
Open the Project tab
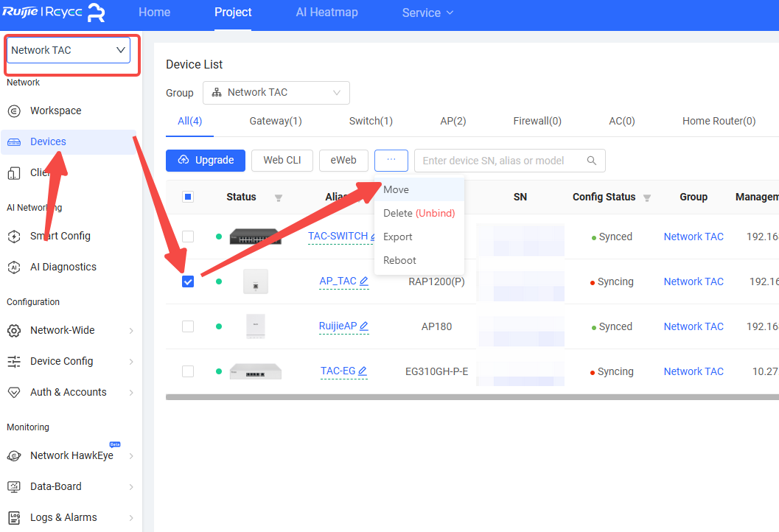(x=233, y=13)
